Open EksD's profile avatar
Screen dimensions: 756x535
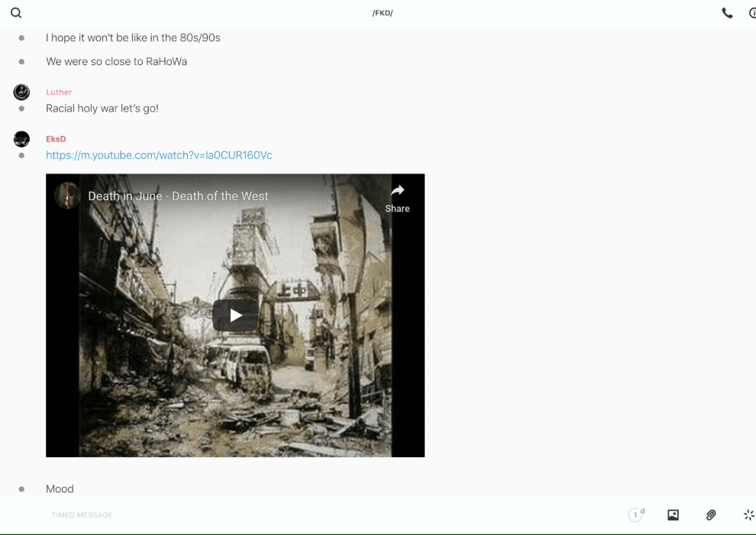[x=21, y=139]
